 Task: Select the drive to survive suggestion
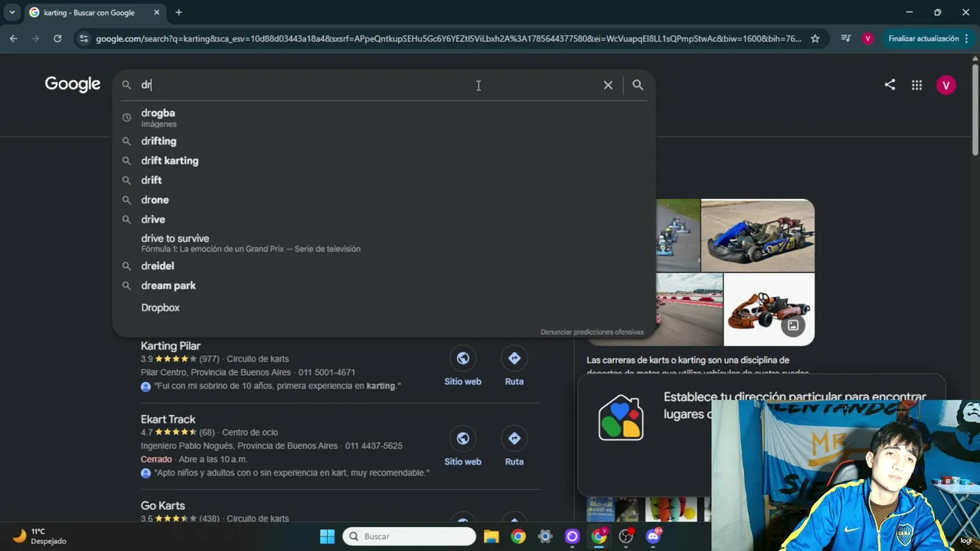pos(384,243)
